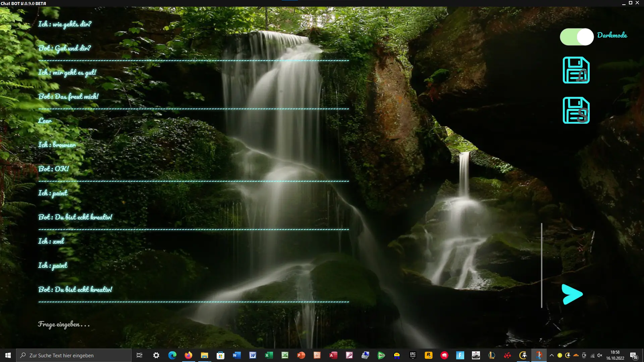Click the load floppy disk icon marked L
Screen dimensions: 644x362
point(576,70)
